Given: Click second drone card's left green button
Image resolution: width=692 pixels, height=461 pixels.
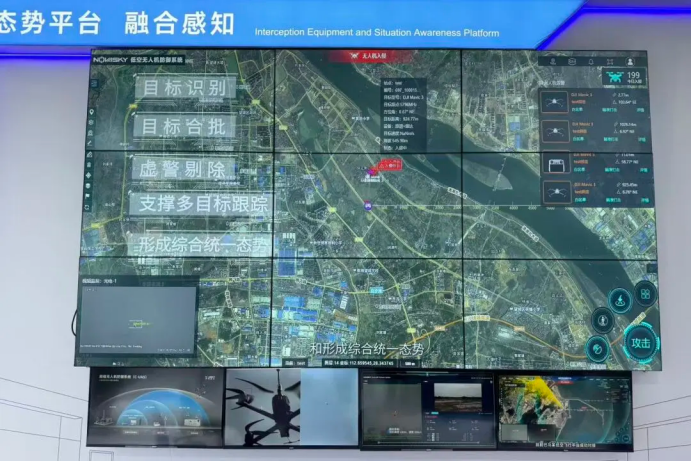Looking at the screenshot, I should (579, 139).
